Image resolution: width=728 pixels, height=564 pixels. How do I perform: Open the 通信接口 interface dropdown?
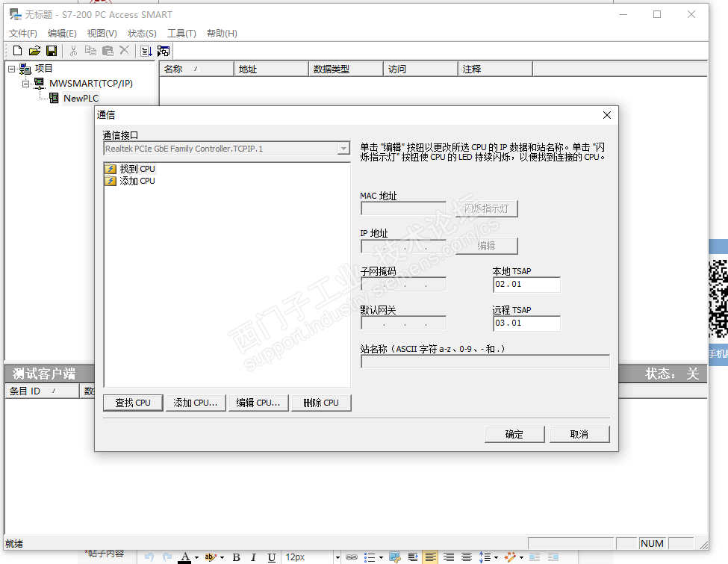coord(343,149)
